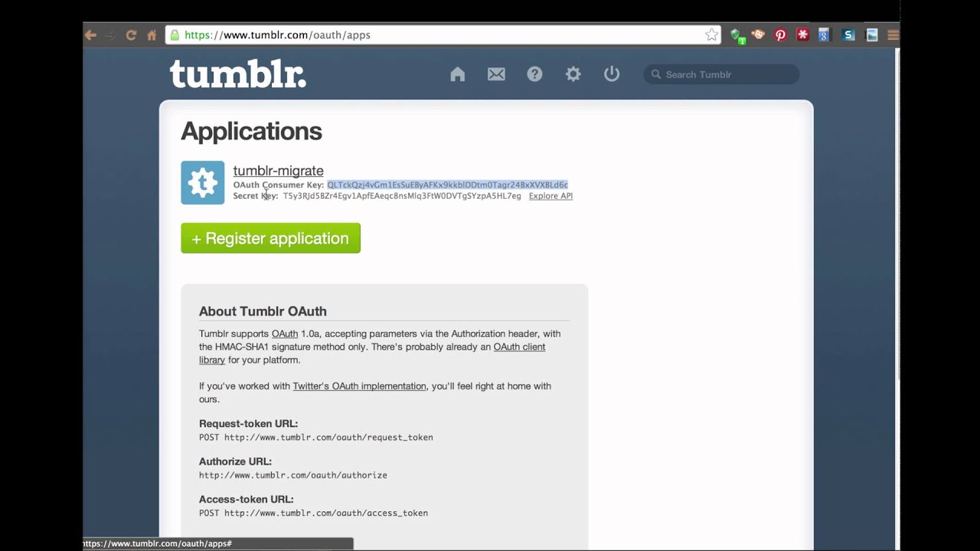Click the picture extension icon
Screen dimensions: 980x551
(x=871, y=35)
